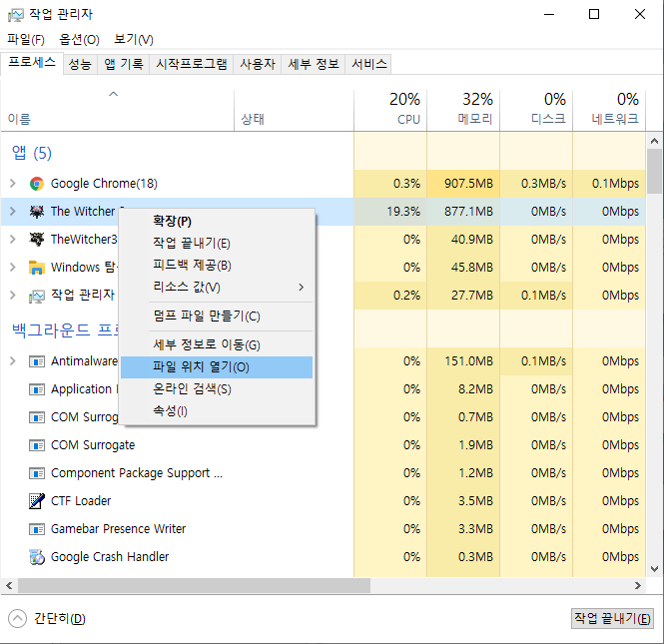
Task: Select 온라인 검색(S) menu item
Action: click(x=217, y=389)
